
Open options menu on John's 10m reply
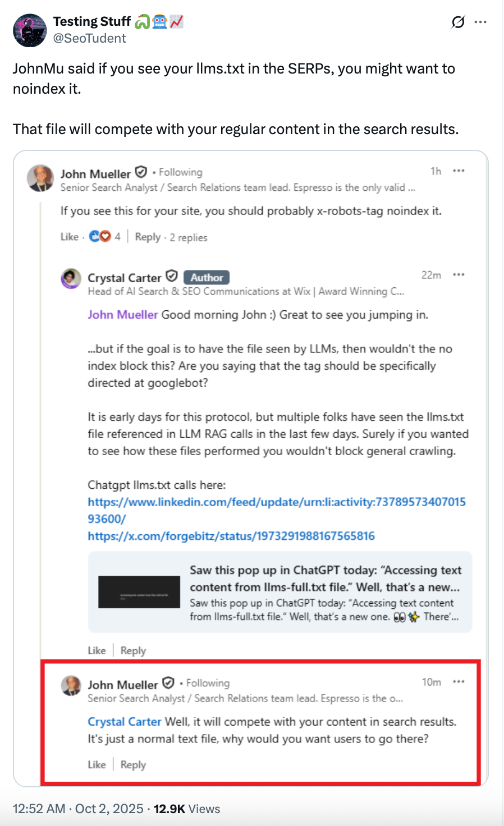[459, 682]
